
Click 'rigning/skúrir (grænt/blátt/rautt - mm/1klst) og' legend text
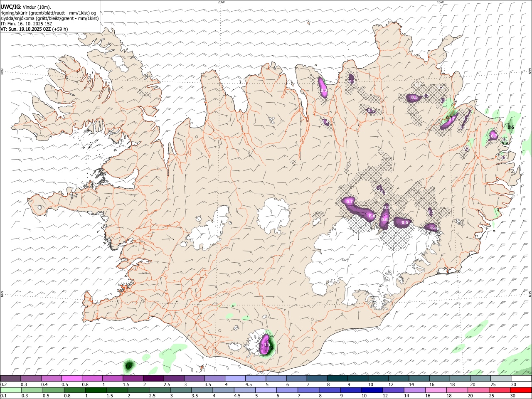(48, 13)
